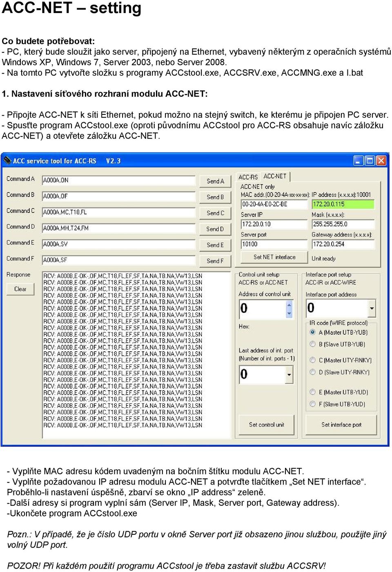
Task: Click the Mask field 255.255.255.0
Action: (343, 224)
